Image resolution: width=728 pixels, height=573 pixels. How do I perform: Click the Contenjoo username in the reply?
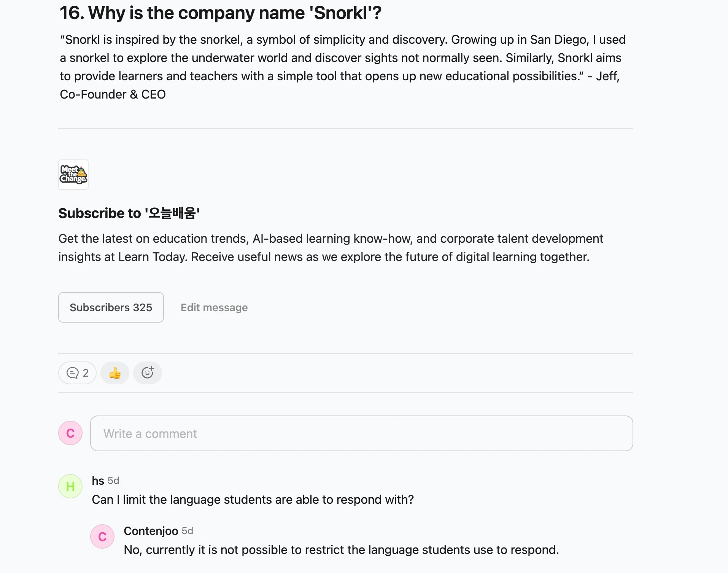click(x=151, y=531)
